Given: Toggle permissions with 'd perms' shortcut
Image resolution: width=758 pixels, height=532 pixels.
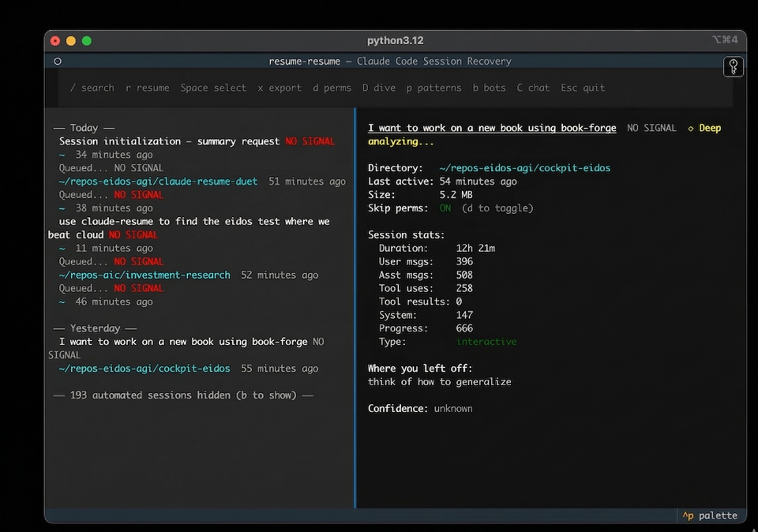Looking at the screenshot, I should (332, 88).
